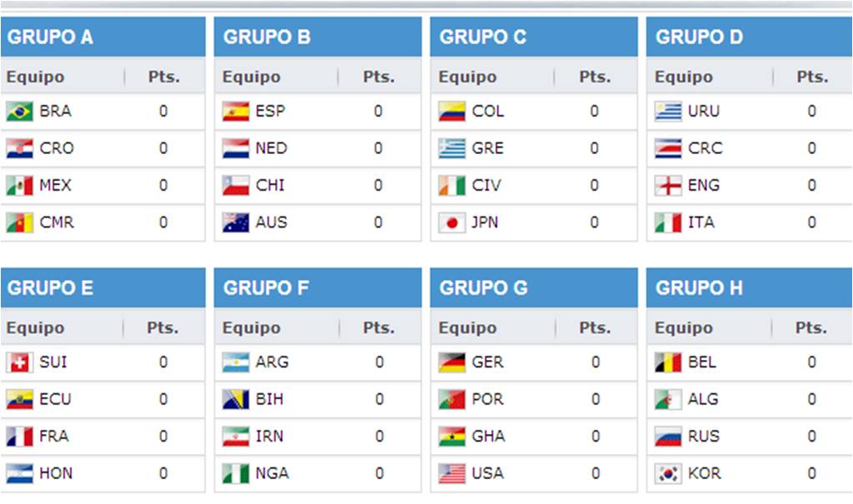
Task: Sort Grupo D by Pts. column header
Action: [x=812, y=77]
